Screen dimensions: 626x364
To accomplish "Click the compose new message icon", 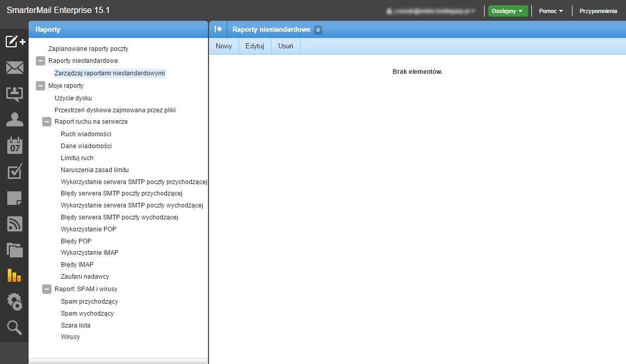I will tap(15, 42).
